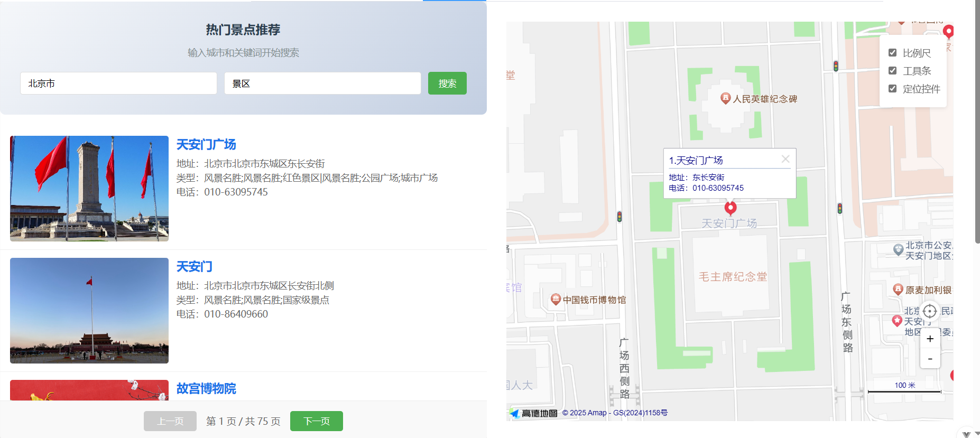Viewport: 980px width, 438px height.
Task: Click the 1.天安门广场 info window title
Action: (x=696, y=160)
